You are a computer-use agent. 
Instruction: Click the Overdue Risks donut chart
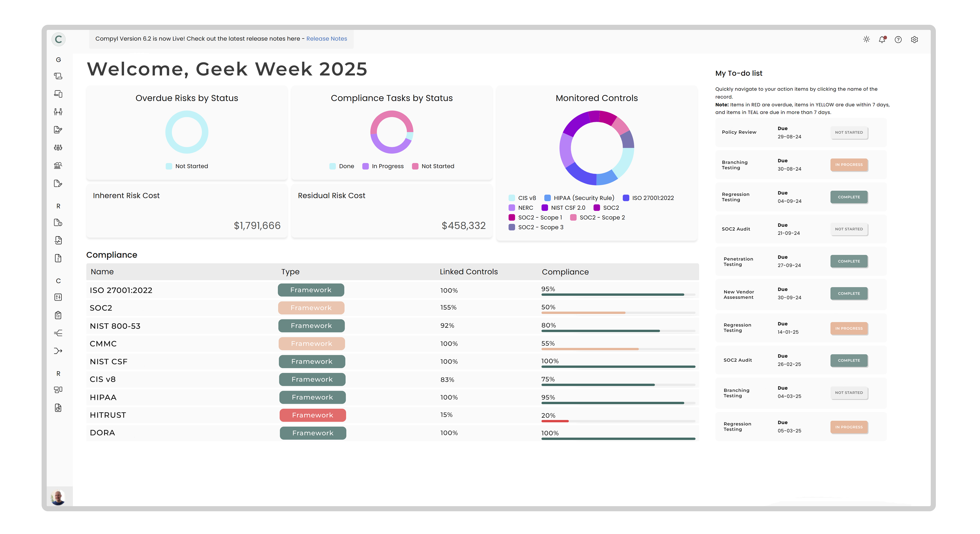[x=187, y=132]
